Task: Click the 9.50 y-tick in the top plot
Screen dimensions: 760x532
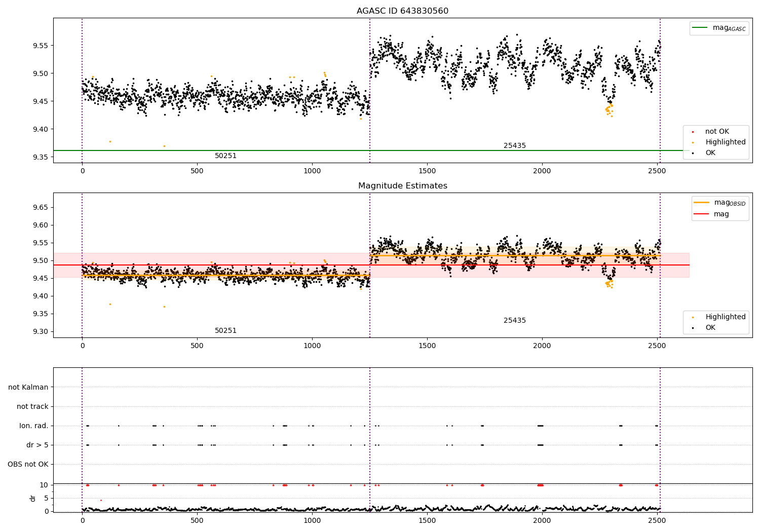Action: click(x=40, y=73)
